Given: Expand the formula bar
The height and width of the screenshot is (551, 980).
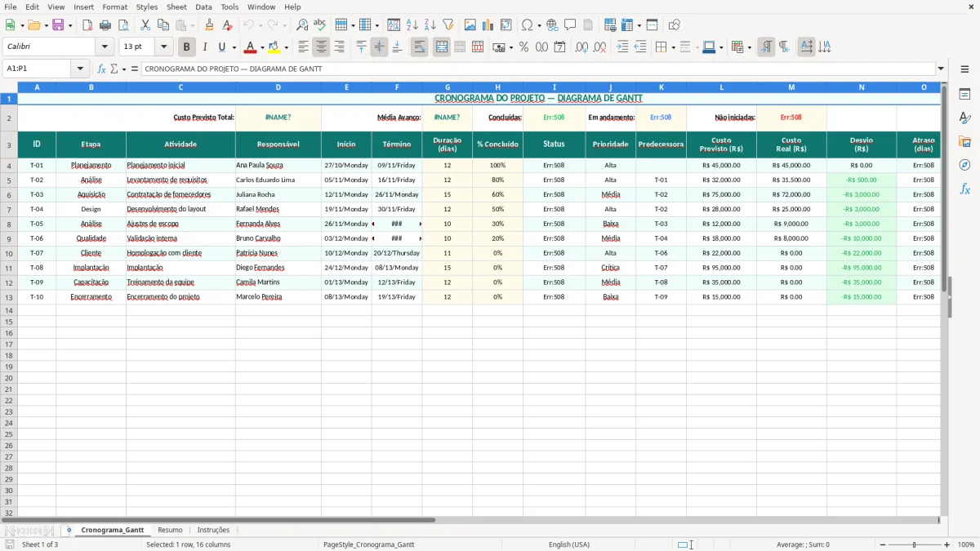Looking at the screenshot, I should click(x=941, y=69).
